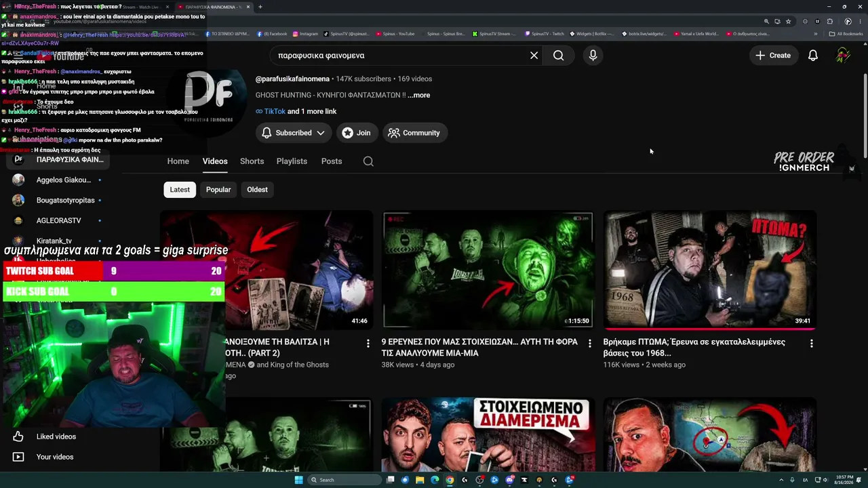The width and height of the screenshot is (868, 488).
Task: Open the Windows Start menu
Action: pos(298,480)
